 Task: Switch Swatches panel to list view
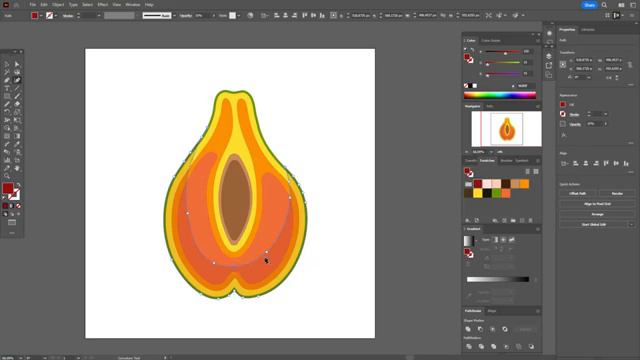tap(528, 172)
